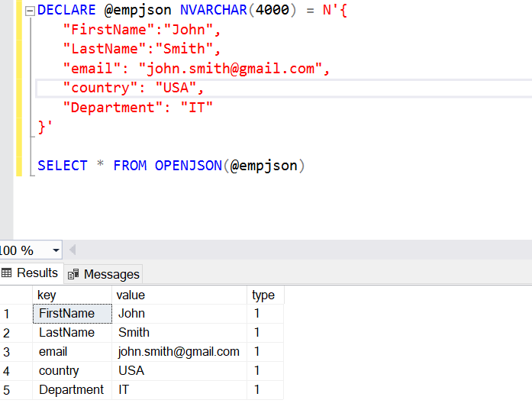Click the type column header
532x413 pixels.
[x=266, y=295]
